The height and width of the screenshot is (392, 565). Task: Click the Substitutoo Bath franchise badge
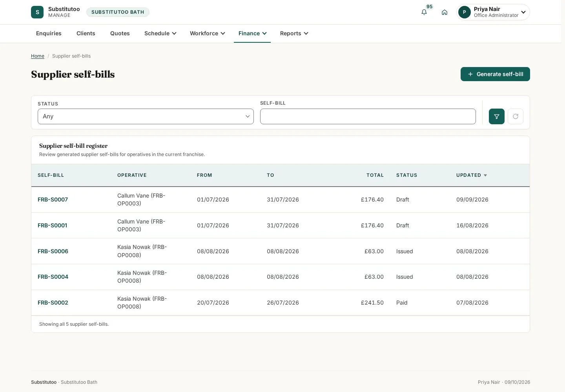(118, 12)
